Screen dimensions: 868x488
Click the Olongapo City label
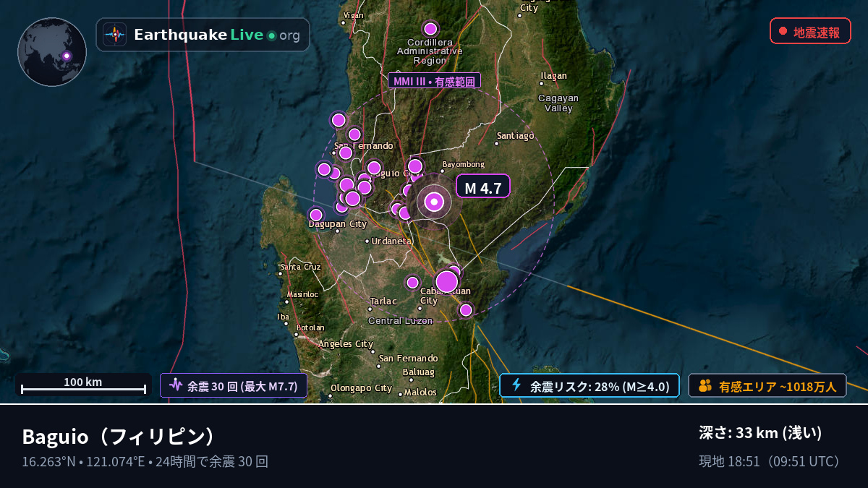click(361, 388)
